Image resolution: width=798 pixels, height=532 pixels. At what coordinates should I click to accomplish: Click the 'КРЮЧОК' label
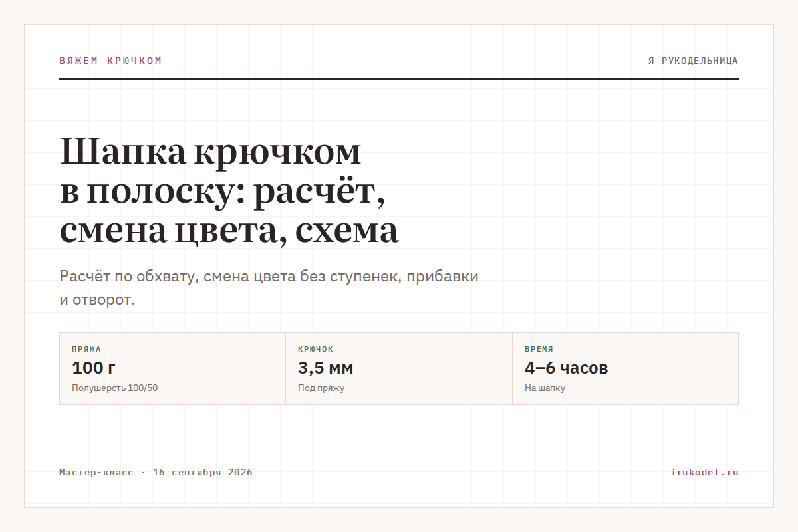pos(315,349)
